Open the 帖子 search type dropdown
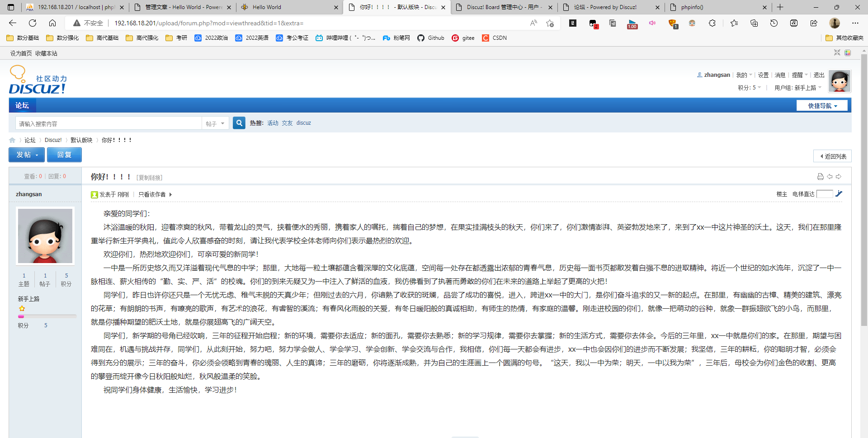This screenshot has width=868, height=438. [215, 123]
